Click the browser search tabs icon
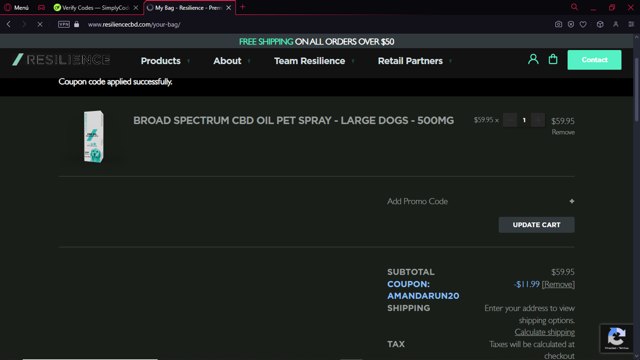 pos(574,7)
